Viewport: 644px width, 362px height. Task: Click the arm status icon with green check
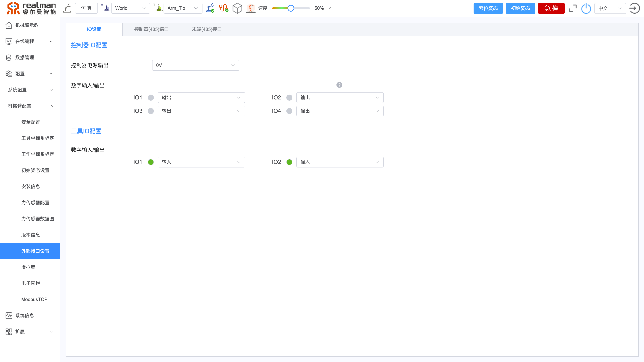(x=210, y=8)
